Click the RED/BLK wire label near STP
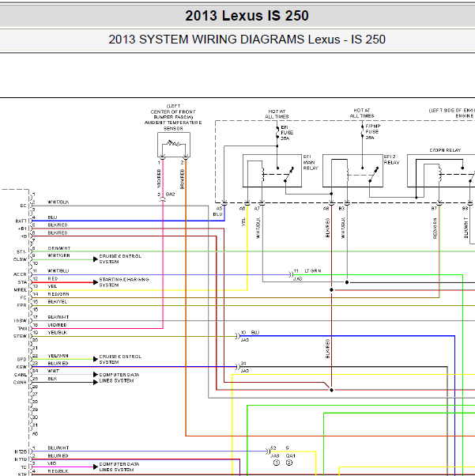 [58, 471]
